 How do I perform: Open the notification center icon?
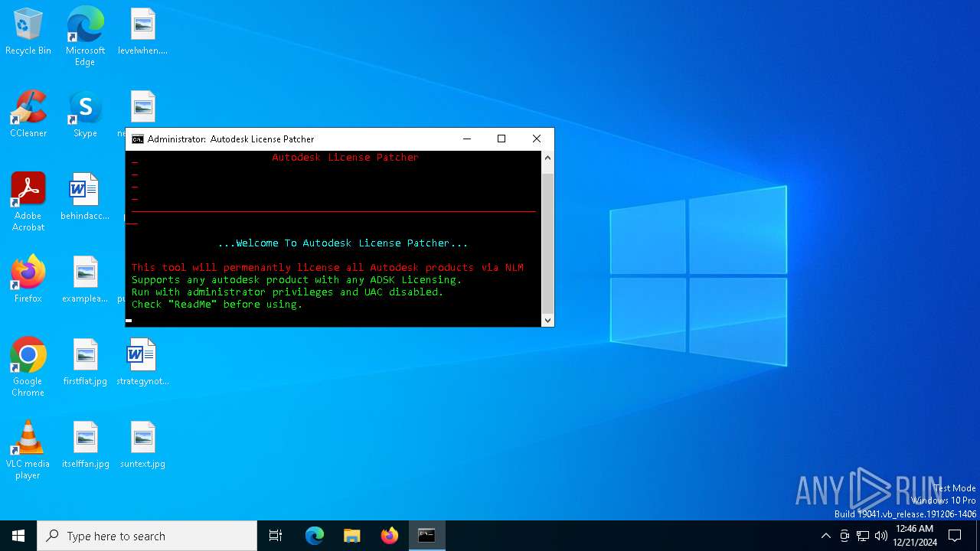click(955, 536)
